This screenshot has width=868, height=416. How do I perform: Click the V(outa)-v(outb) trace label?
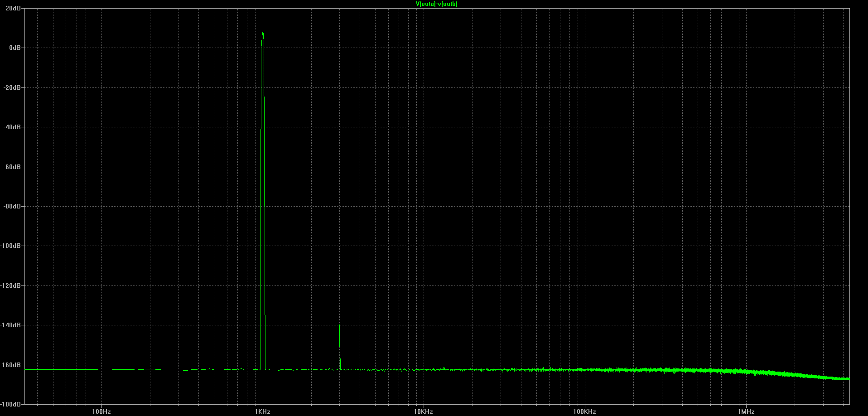point(436,4)
